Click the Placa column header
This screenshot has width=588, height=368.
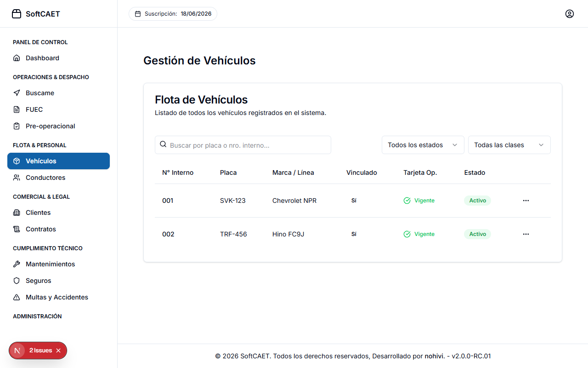click(x=228, y=172)
